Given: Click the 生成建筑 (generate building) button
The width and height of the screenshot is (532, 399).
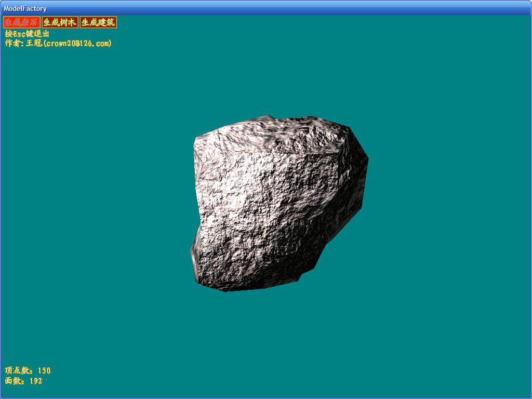Looking at the screenshot, I should coord(98,22).
